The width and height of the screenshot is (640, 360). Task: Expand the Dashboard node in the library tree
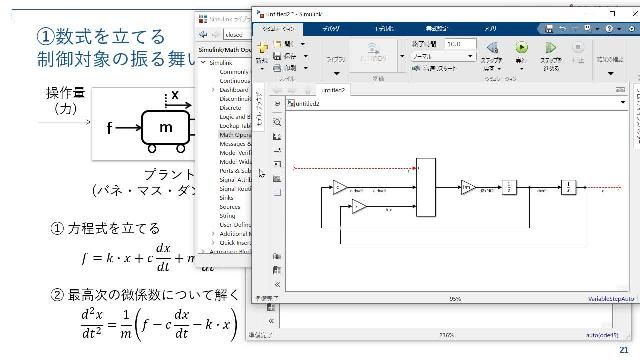[213, 90]
